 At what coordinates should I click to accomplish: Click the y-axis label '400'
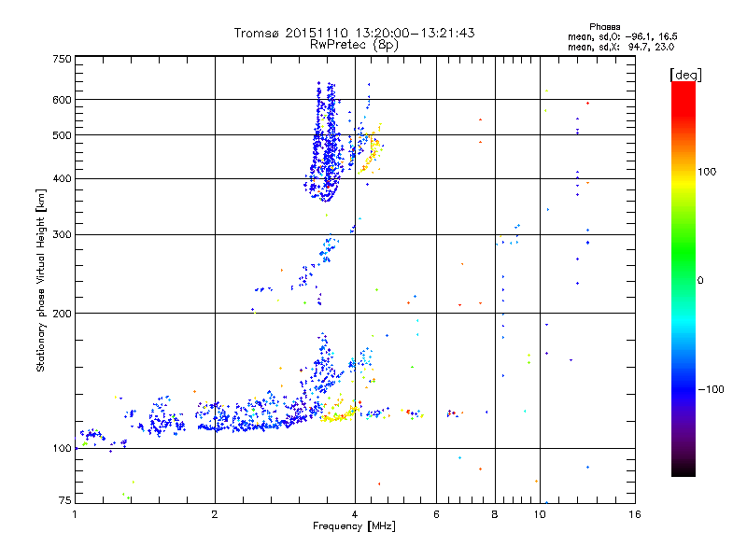62,178
